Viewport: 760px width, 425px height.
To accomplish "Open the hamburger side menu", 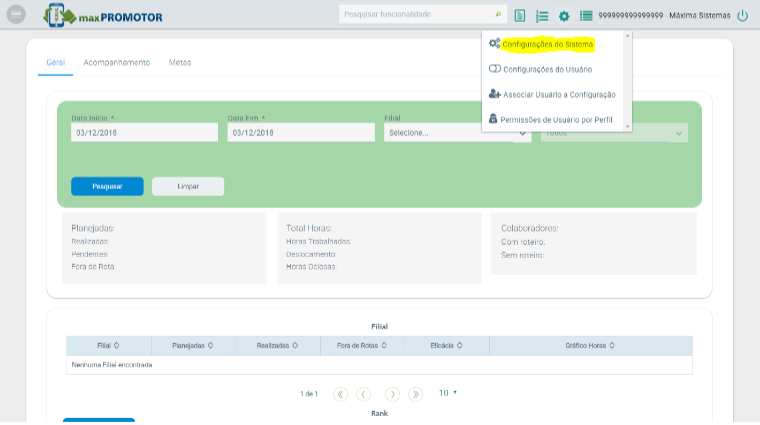I will [16, 16].
